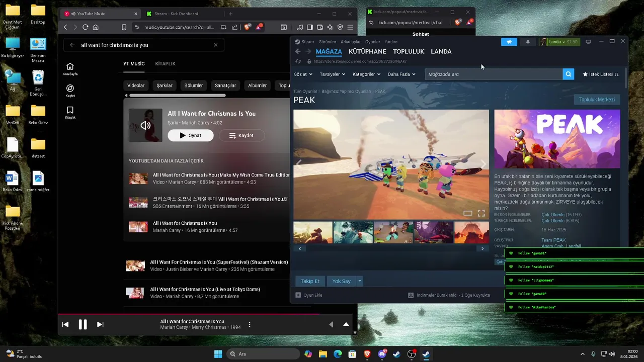Click the Takip Et button
The image size is (644, 362).
(310, 281)
